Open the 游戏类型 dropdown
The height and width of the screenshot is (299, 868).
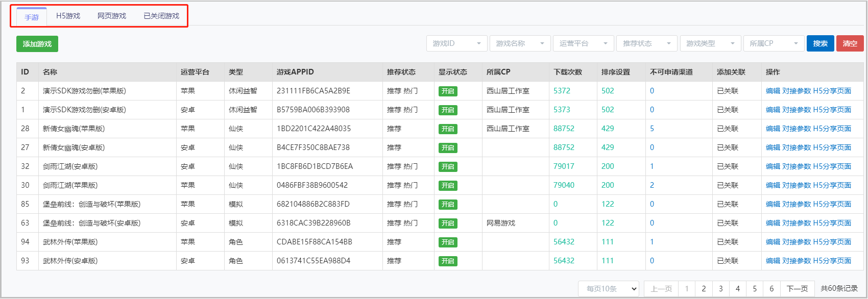[711, 43]
